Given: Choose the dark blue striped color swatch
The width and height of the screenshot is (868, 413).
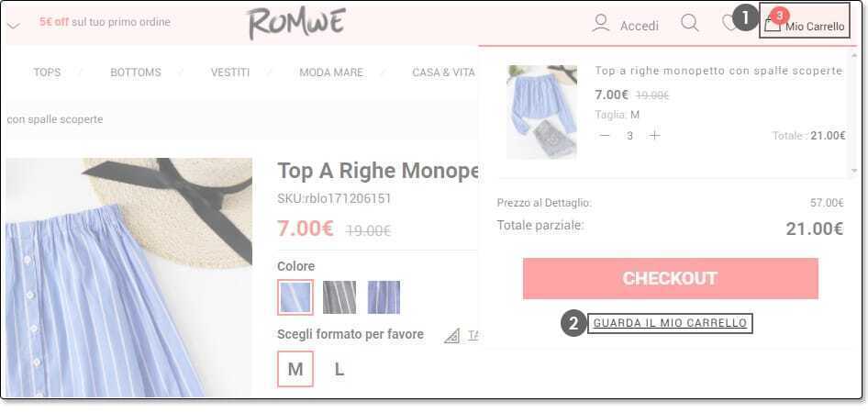Looking at the screenshot, I should [x=384, y=297].
